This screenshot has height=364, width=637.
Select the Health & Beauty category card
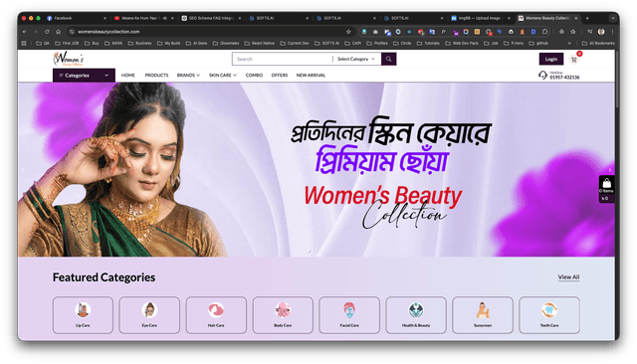[416, 315]
